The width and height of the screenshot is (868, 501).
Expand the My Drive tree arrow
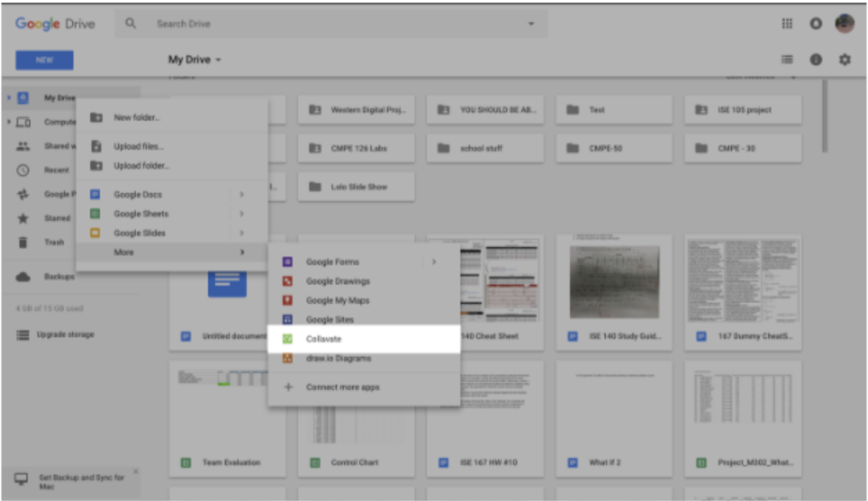8,98
